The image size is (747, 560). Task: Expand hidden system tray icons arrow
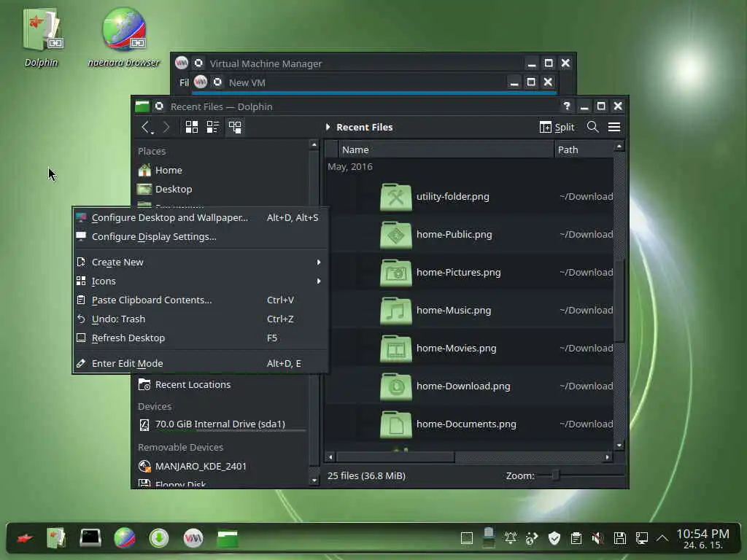click(x=662, y=539)
